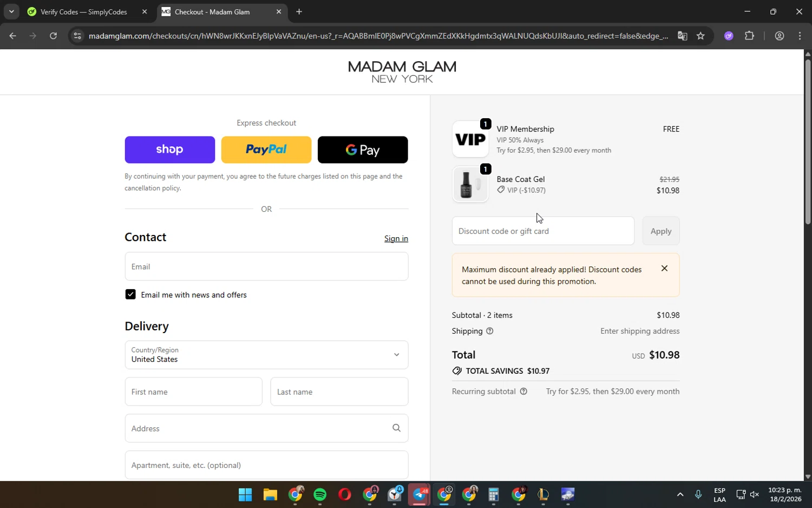Pay with Shop Pay express button
The image size is (812, 508).
[169, 149]
